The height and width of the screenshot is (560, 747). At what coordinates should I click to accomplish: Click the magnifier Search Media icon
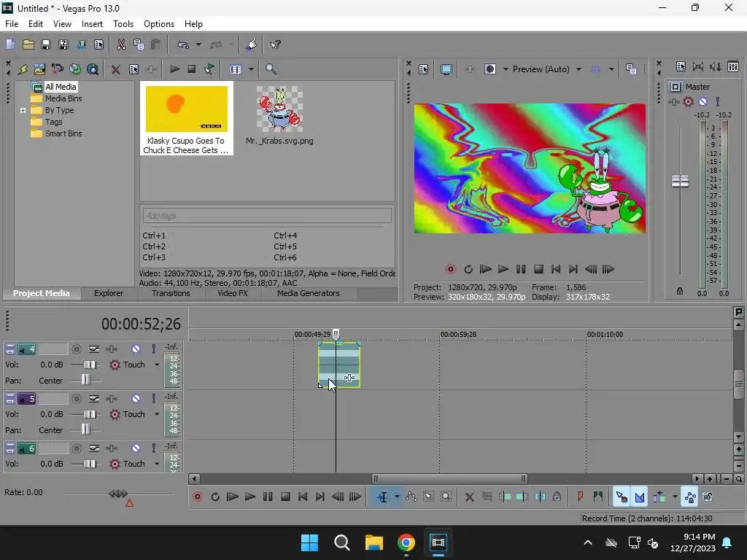[x=271, y=69]
